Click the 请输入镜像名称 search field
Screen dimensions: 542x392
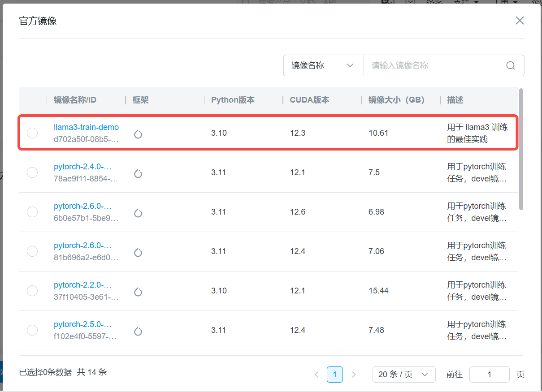pos(433,65)
